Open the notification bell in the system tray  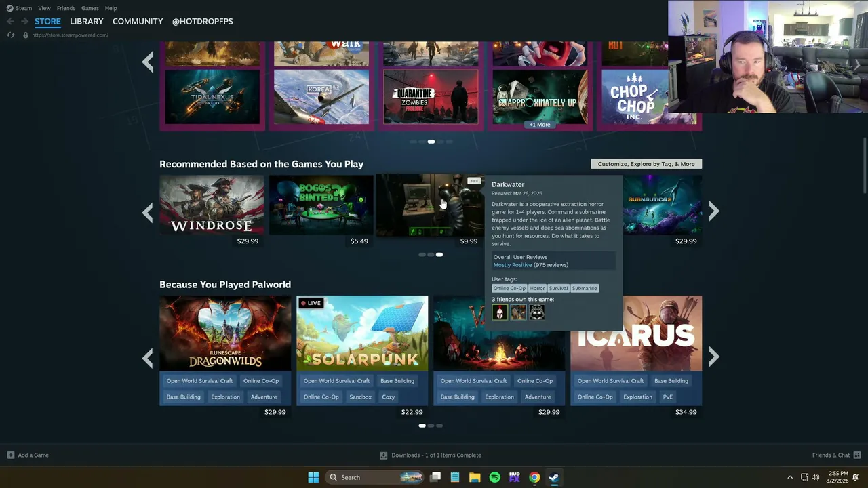[856, 477]
